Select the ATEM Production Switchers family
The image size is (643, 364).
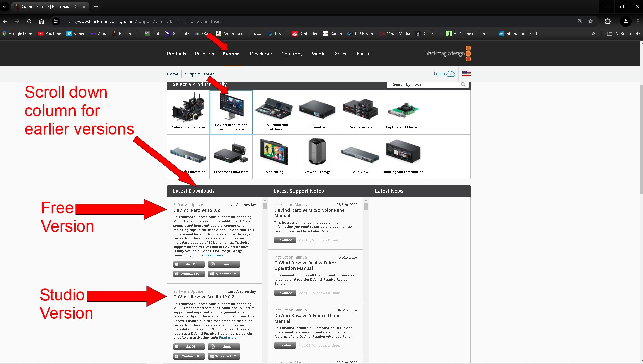(274, 112)
